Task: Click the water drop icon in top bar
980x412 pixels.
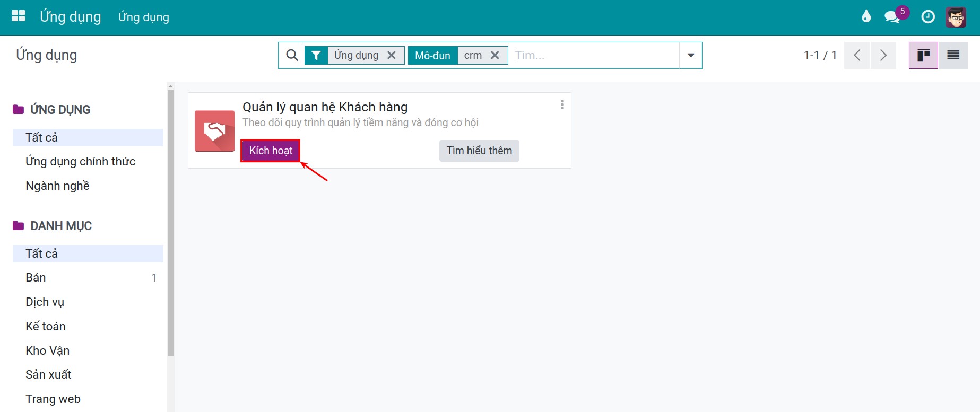Action: 866,16
